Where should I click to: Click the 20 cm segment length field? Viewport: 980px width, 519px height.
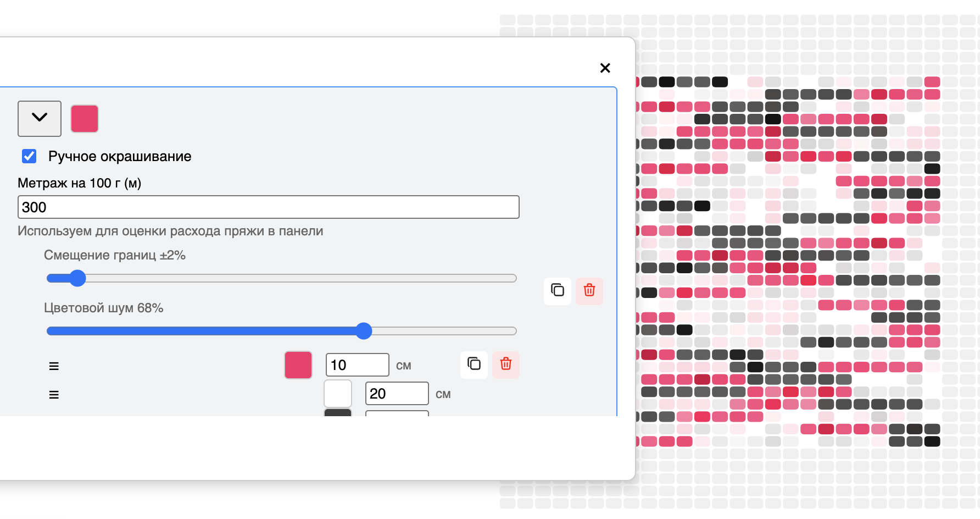tap(397, 394)
